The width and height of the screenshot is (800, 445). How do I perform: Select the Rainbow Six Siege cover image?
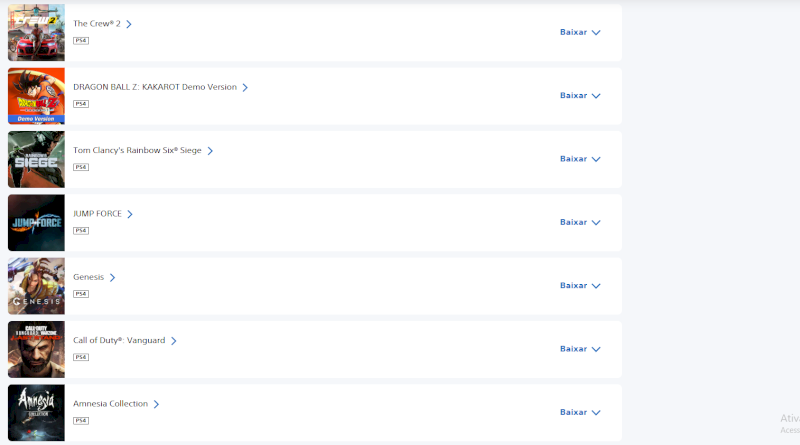(x=36, y=159)
